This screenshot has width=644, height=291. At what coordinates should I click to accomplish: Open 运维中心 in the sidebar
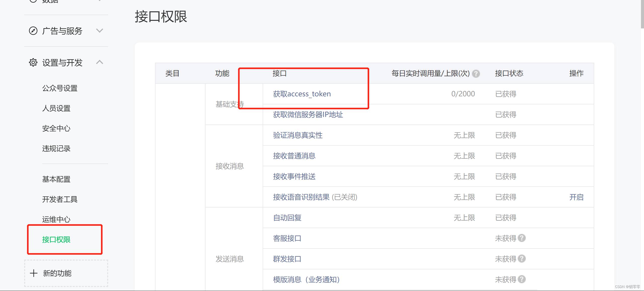coord(56,220)
